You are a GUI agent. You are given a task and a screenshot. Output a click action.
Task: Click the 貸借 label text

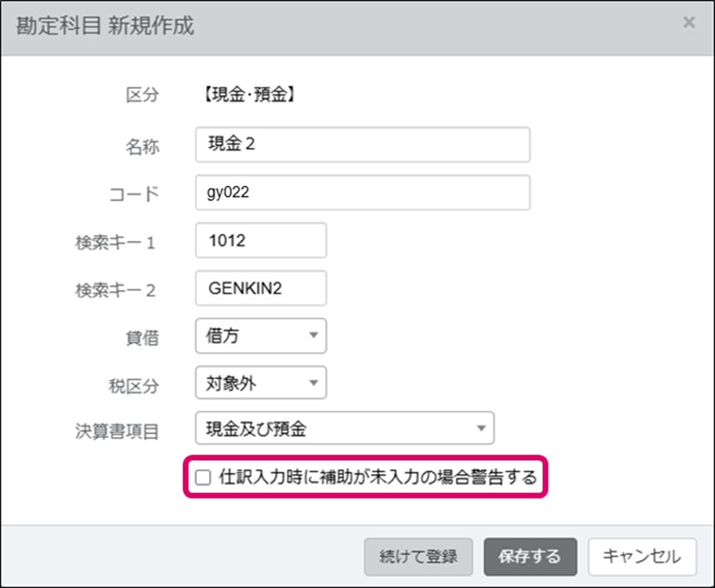[142, 338]
